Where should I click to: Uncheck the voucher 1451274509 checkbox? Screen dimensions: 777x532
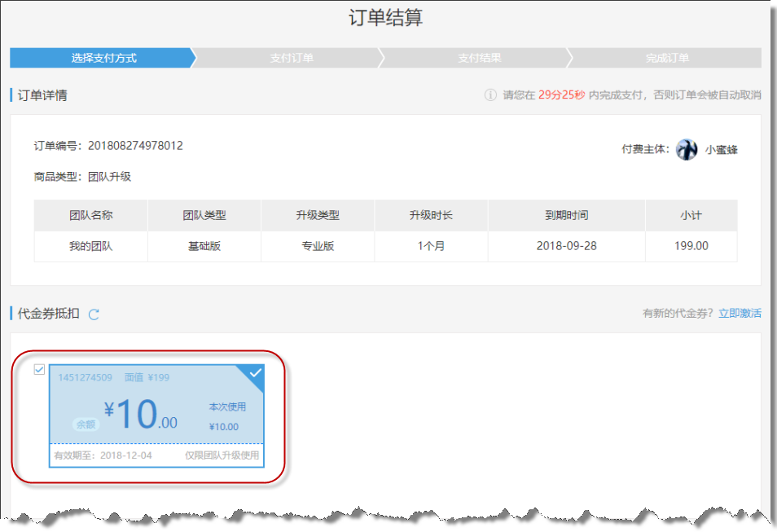[x=40, y=369]
